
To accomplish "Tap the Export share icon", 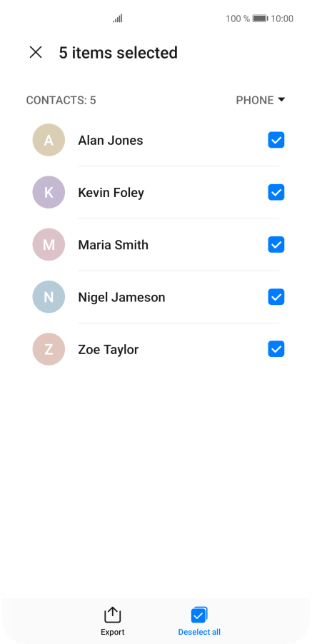I will [x=113, y=615].
